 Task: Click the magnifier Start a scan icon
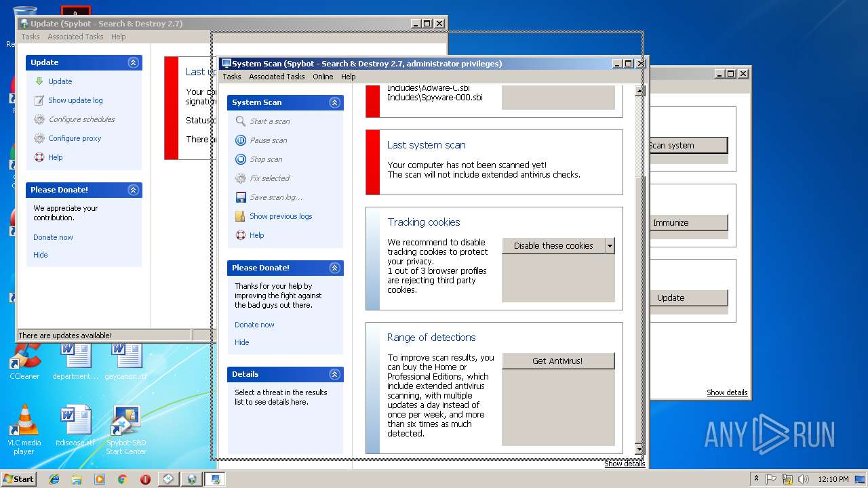point(241,121)
